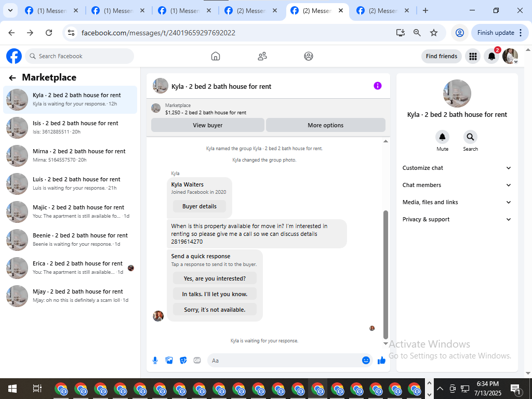Click the More options button
This screenshot has height=399, width=532.
(x=326, y=125)
